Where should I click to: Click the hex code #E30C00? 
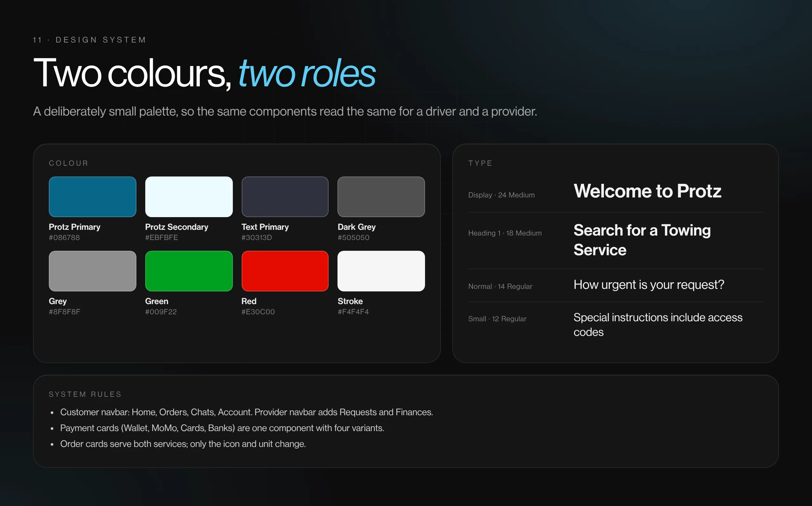[258, 312]
